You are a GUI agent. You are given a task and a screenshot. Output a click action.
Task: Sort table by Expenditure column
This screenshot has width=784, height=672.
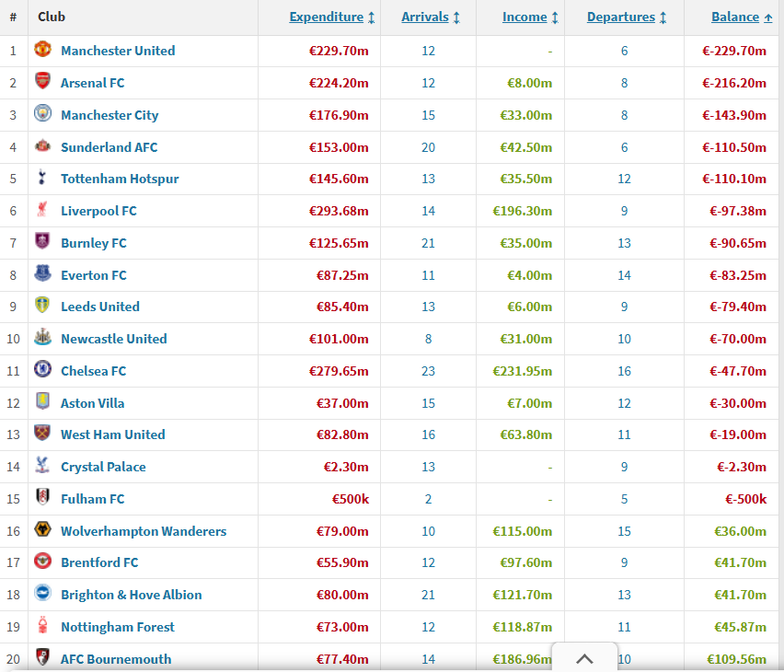tap(332, 17)
